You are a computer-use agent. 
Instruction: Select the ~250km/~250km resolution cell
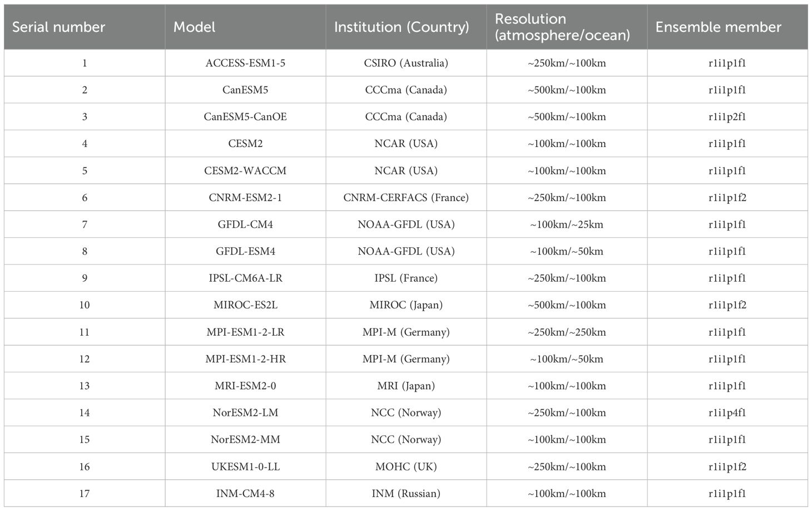[x=567, y=332]
